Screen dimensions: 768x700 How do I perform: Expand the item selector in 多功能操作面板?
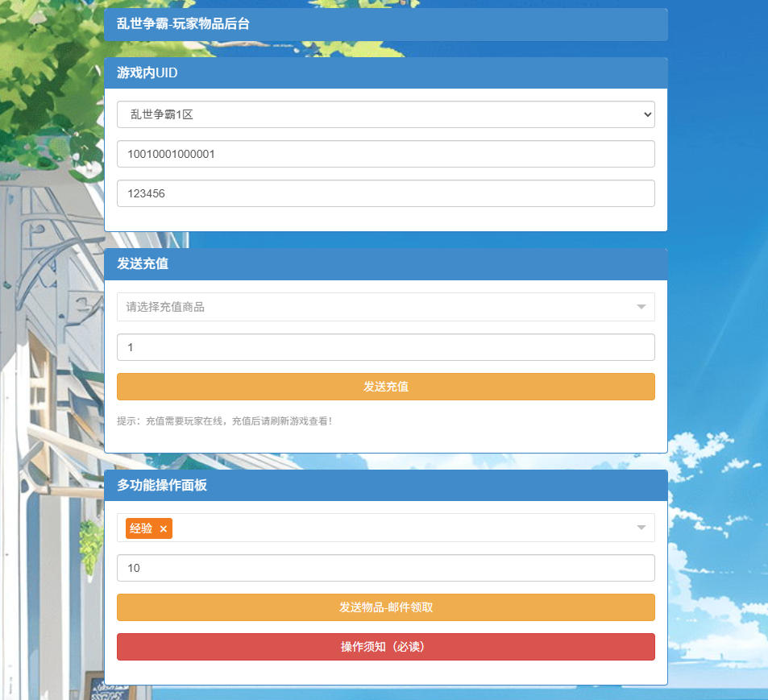tap(385, 528)
